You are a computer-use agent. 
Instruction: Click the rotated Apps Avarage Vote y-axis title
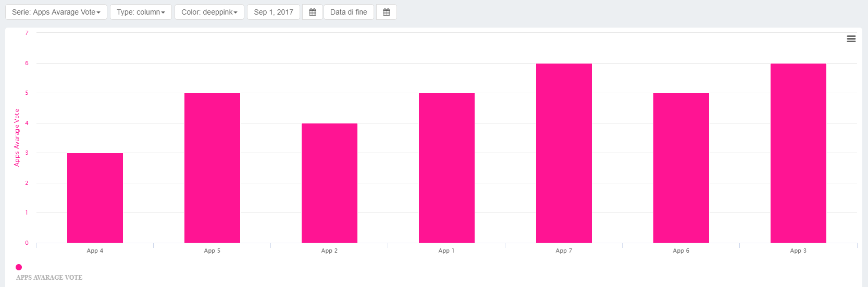(x=17, y=138)
